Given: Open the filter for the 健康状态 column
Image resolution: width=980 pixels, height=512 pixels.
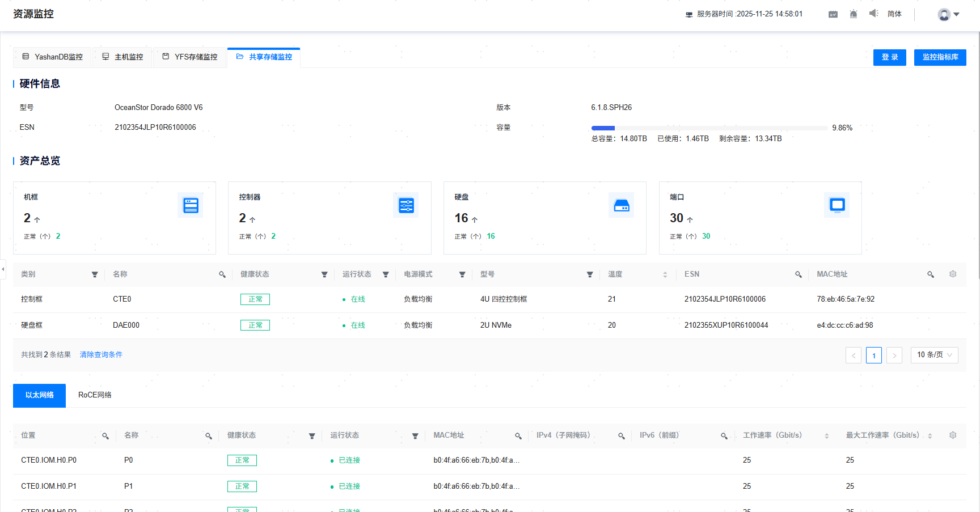Looking at the screenshot, I should pos(324,274).
